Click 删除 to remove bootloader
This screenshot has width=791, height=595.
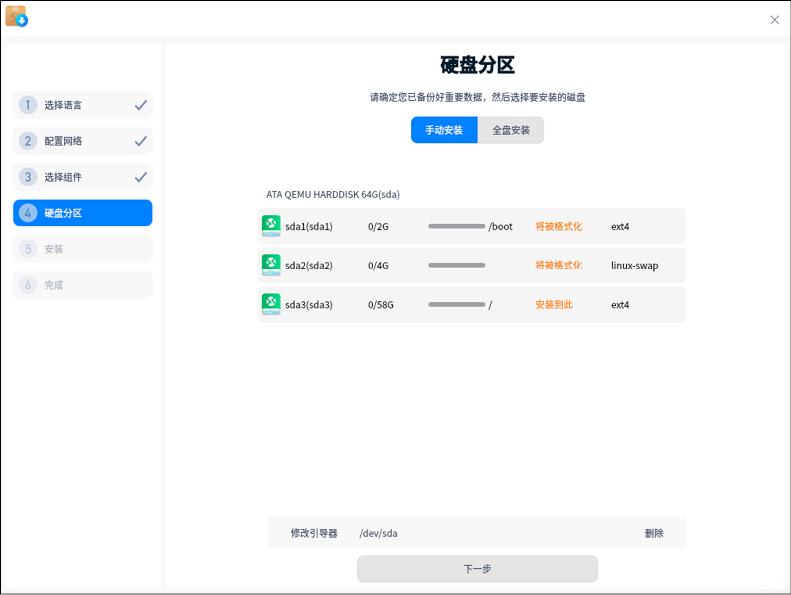(x=654, y=533)
